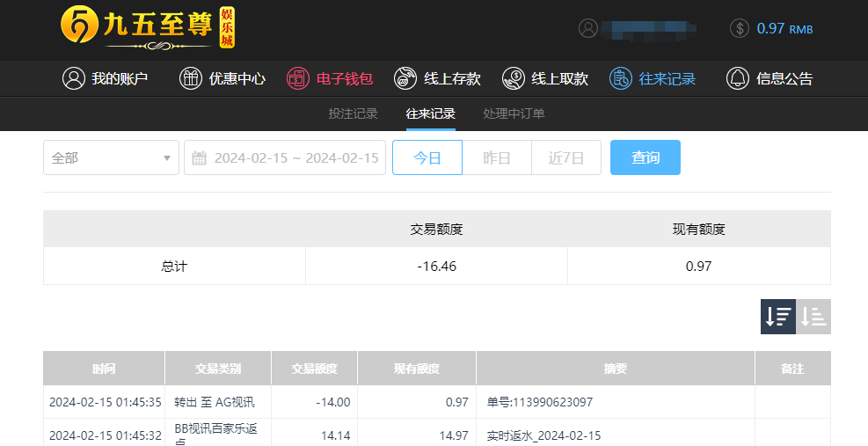Click the 交易类别 column header

click(x=218, y=369)
